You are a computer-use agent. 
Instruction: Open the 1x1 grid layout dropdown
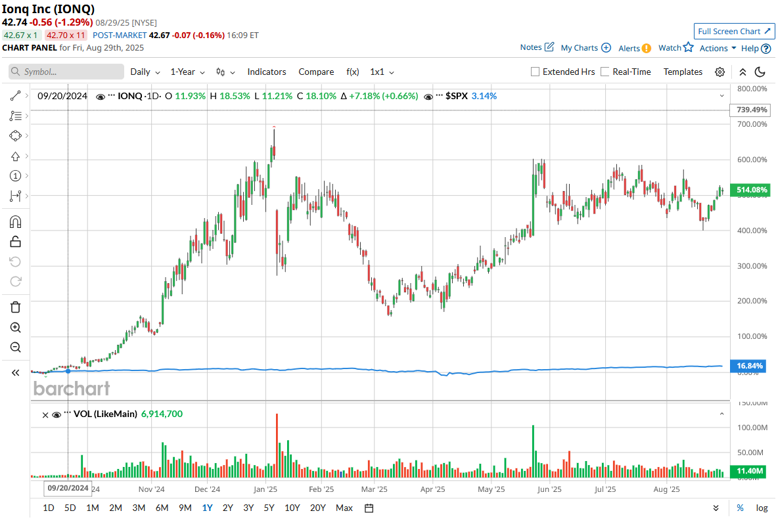(382, 72)
